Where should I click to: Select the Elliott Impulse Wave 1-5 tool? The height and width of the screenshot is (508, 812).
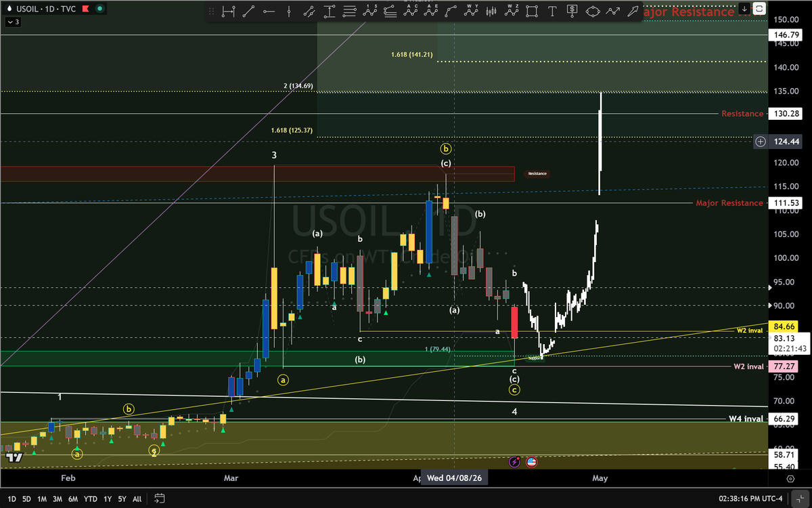pyautogui.click(x=370, y=12)
